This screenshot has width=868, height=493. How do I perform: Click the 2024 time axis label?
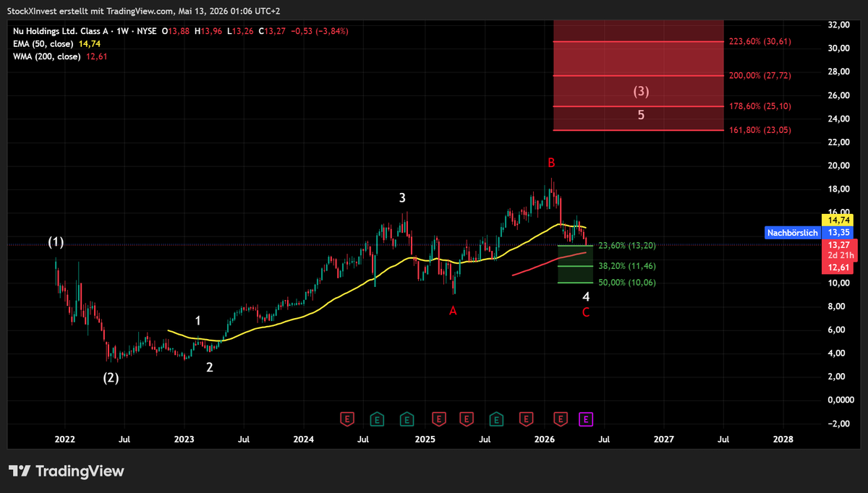click(304, 439)
